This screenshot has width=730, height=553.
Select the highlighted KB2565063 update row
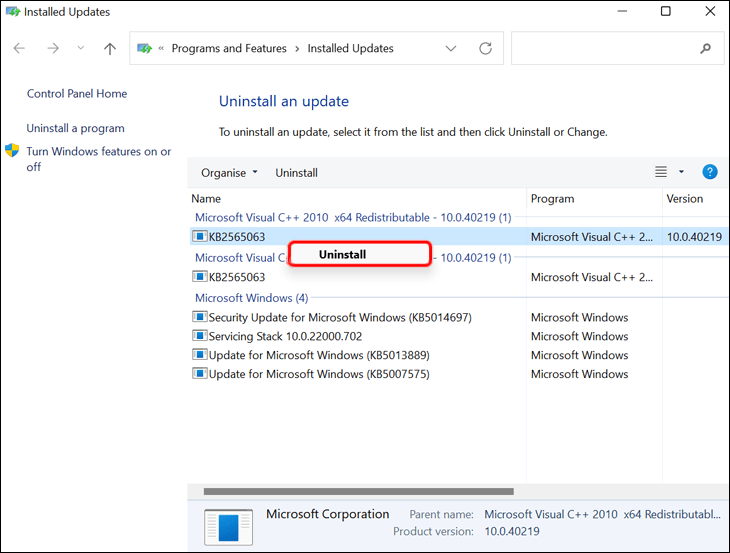pyautogui.click(x=458, y=236)
